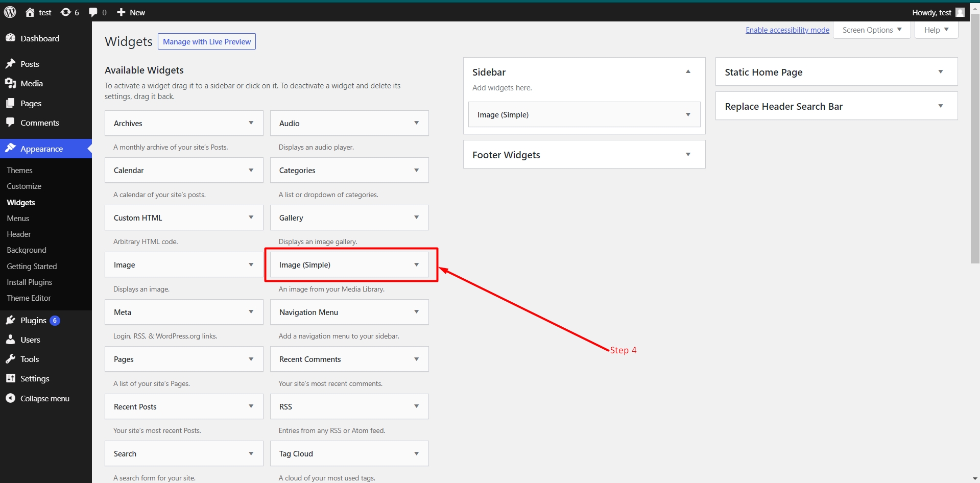Screen dimensions: 980x483
Task: Open Install Plugins submenu link
Action: coord(29,282)
